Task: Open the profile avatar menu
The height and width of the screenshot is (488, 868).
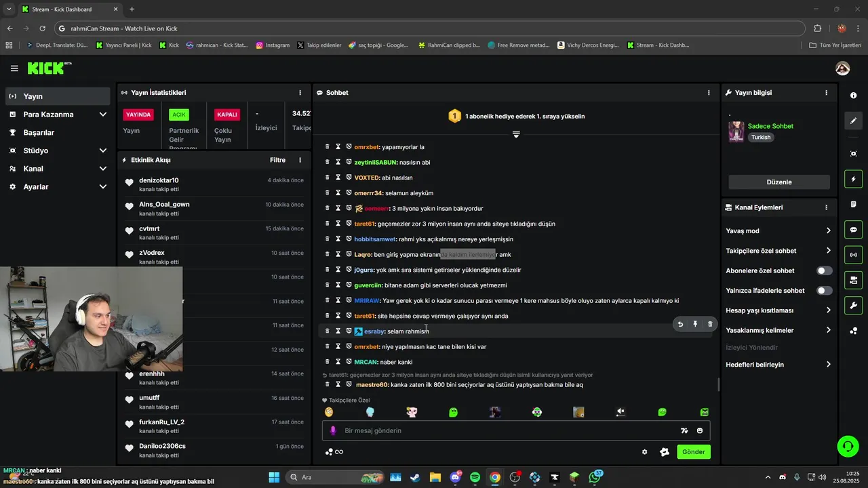Action: (x=842, y=68)
